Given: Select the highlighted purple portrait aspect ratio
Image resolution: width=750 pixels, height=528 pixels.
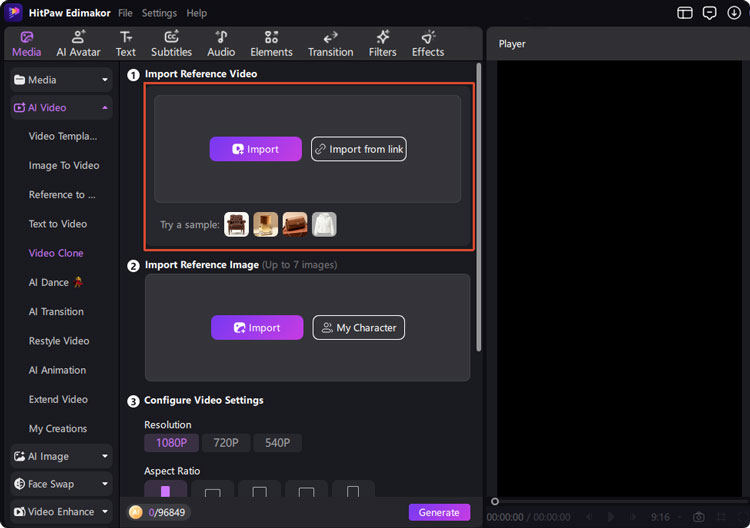Looking at the screenshot, I should click(165, 489).
